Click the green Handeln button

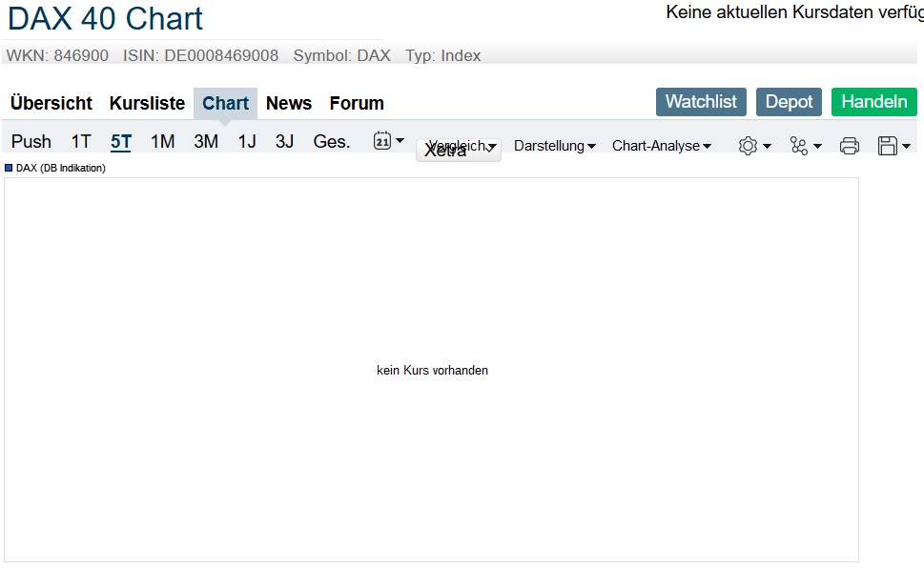click(x=873, y=102)
